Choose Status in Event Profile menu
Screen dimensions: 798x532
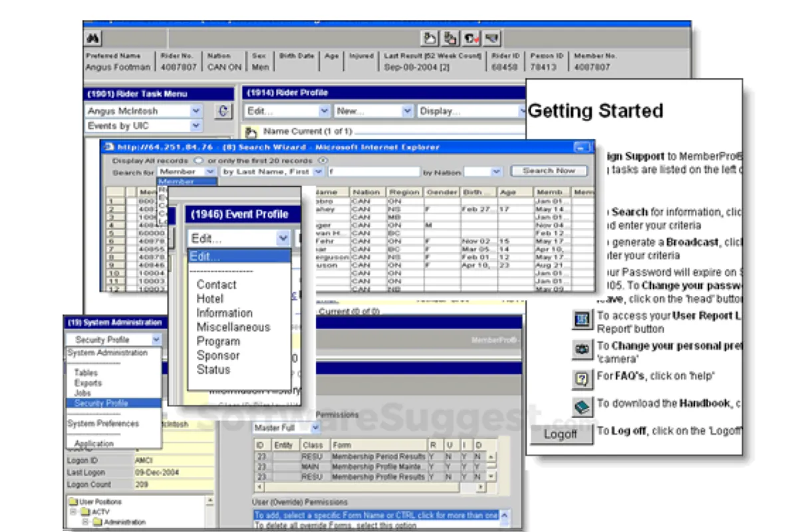[x=213, y=369]
